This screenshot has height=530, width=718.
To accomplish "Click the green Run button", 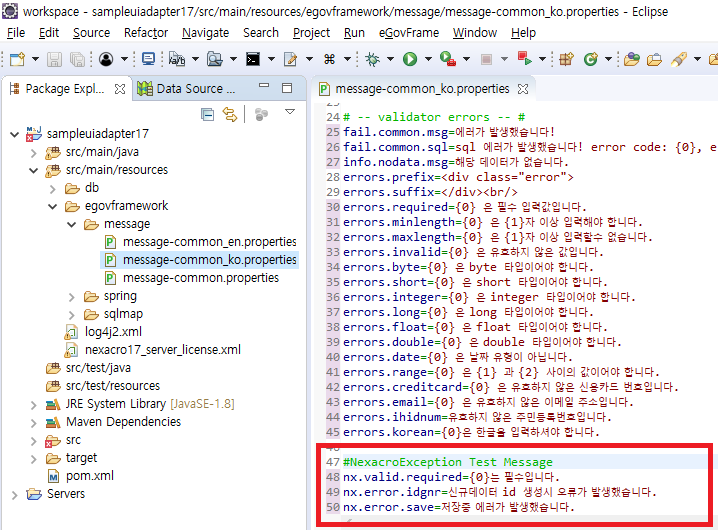I will (410, 59).
